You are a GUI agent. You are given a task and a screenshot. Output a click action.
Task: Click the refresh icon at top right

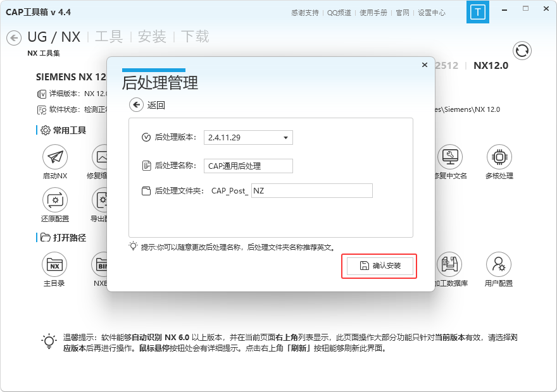(x=522, y=51)
